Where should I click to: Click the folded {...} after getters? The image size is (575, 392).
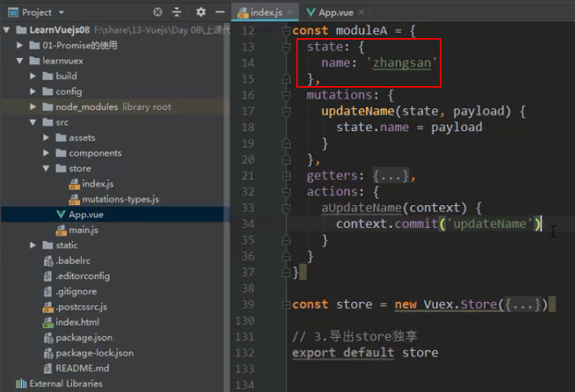[x=391, y=176]
